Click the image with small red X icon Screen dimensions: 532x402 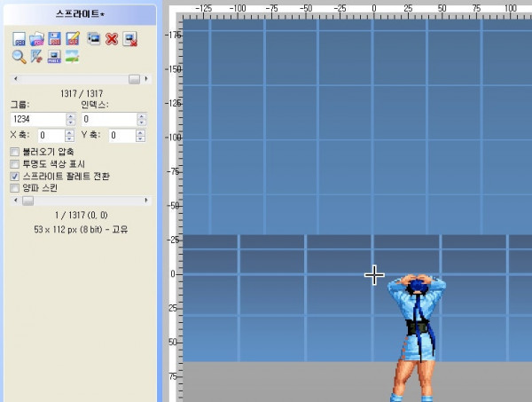pos(130,39)
